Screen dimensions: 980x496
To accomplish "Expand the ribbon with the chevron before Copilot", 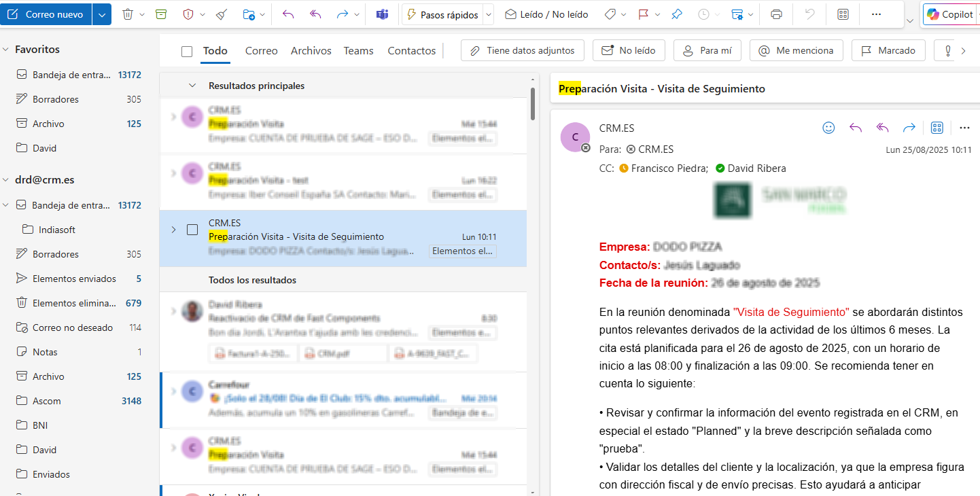I will (910, 21).
